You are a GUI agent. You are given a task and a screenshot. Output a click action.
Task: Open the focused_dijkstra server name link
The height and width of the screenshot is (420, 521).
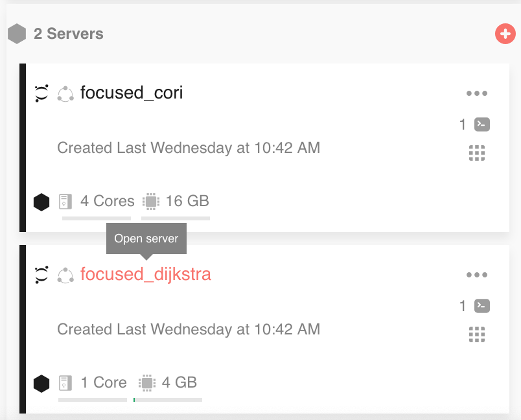[146, 274]
